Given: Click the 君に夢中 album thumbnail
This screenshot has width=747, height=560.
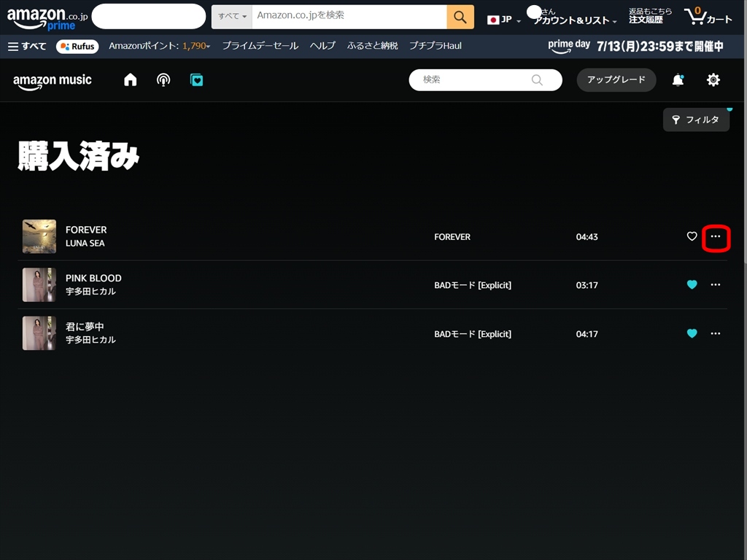Looking at the screenshot, I should coord(39,333).
